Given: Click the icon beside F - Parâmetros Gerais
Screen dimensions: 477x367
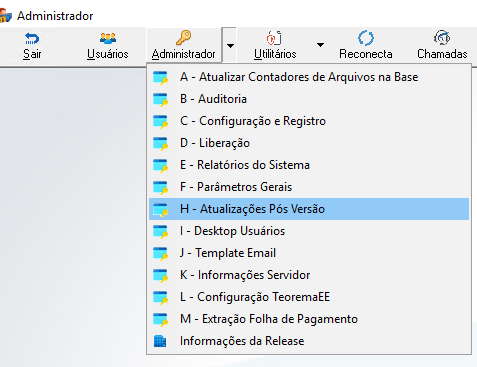Looking at the screenshot, I should (160, 188).
